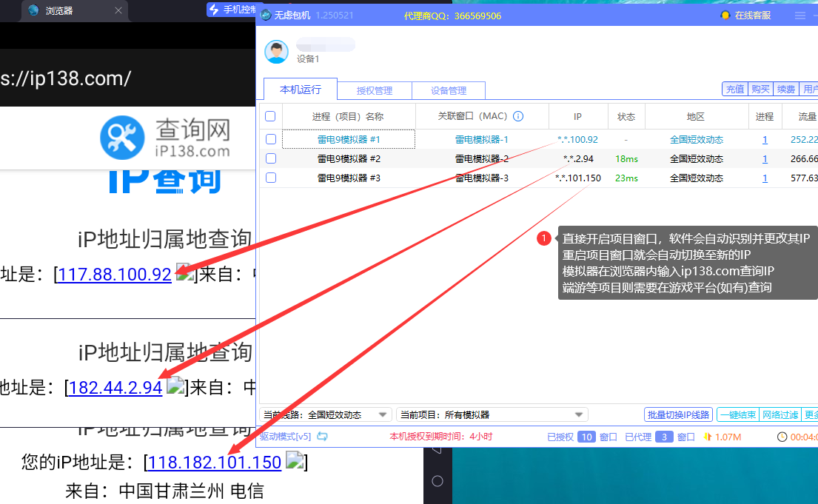Click the 代理商QQ: 366569506 text

coord(452,16)
